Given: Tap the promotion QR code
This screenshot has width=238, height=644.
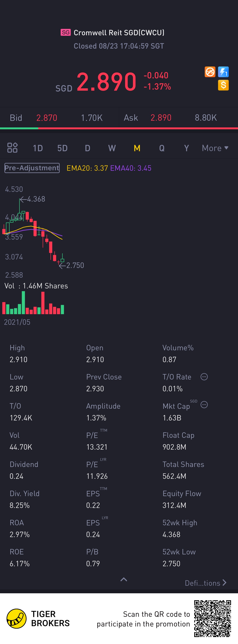Looking at the screenshot, I should (212, 618).
